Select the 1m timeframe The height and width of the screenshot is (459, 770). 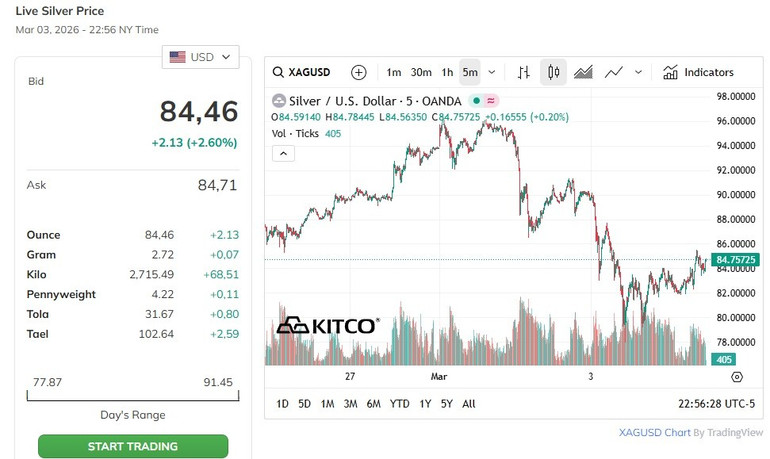(394, 72)
